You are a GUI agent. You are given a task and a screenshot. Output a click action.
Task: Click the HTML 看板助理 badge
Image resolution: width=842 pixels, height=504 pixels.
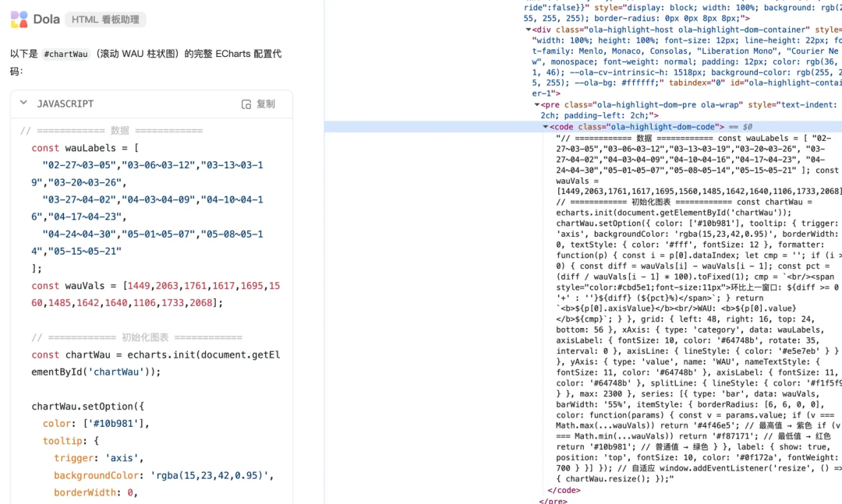pos(105,19)
